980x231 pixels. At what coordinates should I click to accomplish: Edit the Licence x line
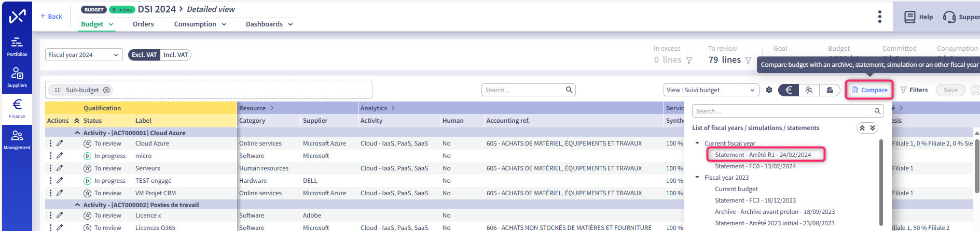point(60,215)
